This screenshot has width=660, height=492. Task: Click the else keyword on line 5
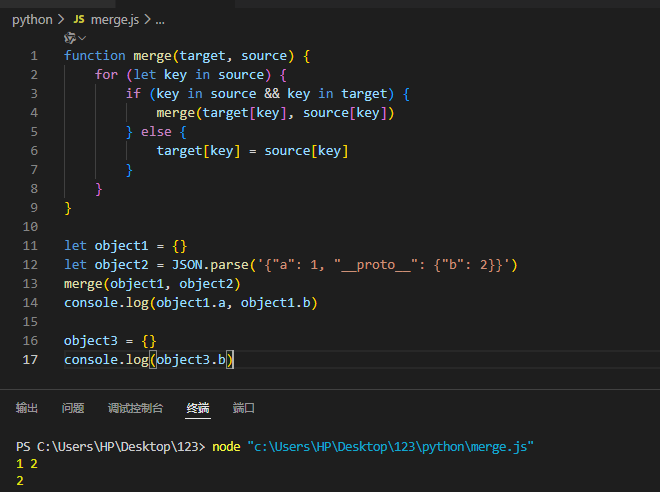click(156, 132)
